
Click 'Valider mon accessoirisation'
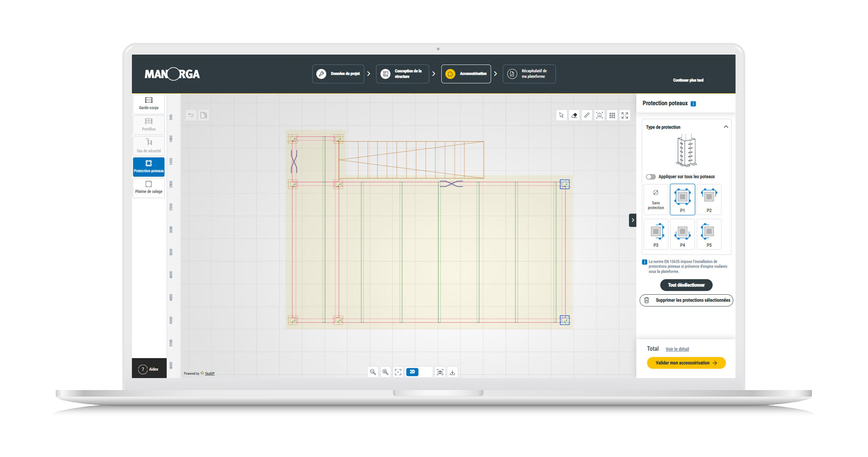[686, 362]
